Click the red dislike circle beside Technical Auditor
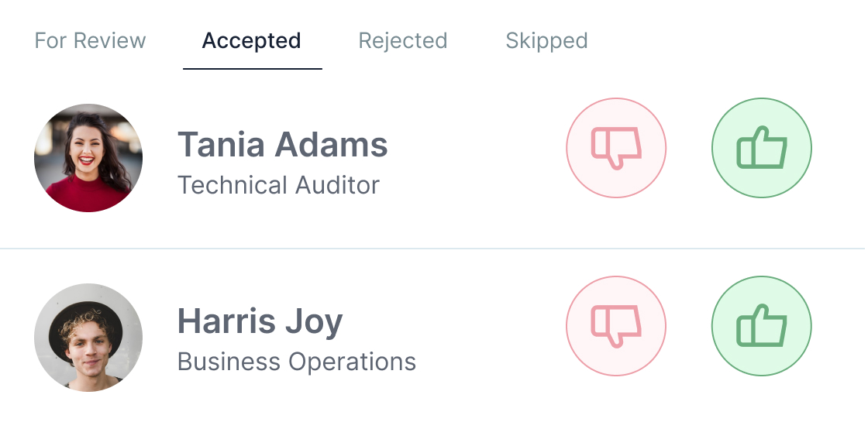The width and height of the screenshot is (868, 429). 616,148
